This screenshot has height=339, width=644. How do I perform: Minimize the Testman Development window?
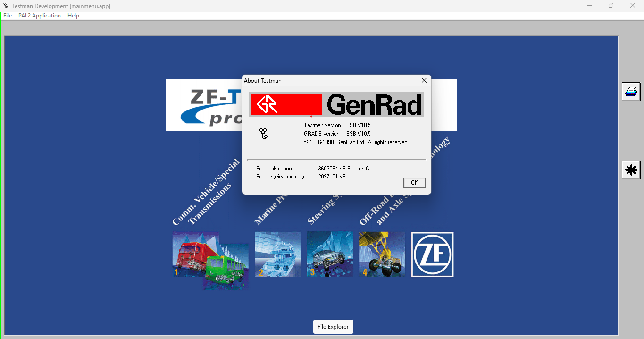(590, 6)
